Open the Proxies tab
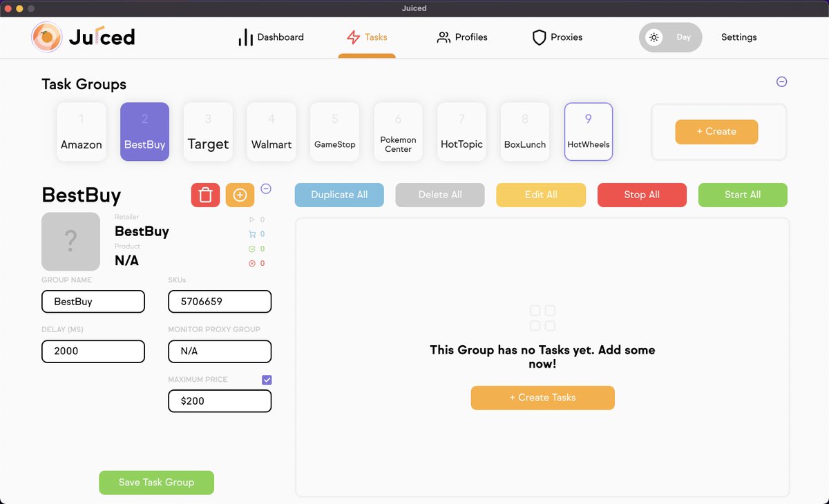The image size is (829, 504). 558,37
